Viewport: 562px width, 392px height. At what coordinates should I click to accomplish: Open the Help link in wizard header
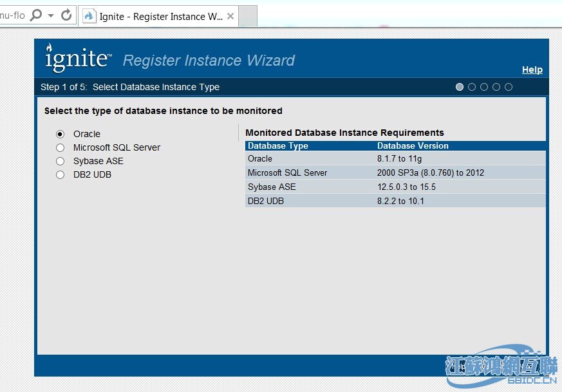point(532,70)
